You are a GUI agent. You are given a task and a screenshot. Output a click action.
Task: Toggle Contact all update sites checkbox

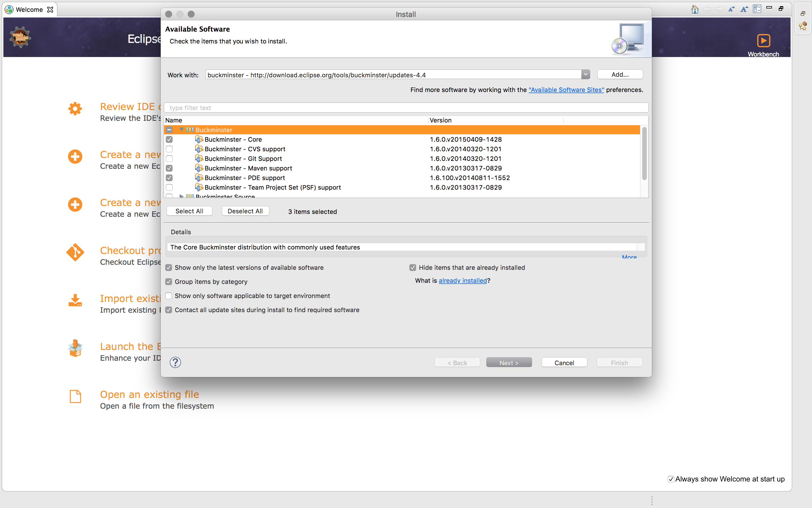168,310
